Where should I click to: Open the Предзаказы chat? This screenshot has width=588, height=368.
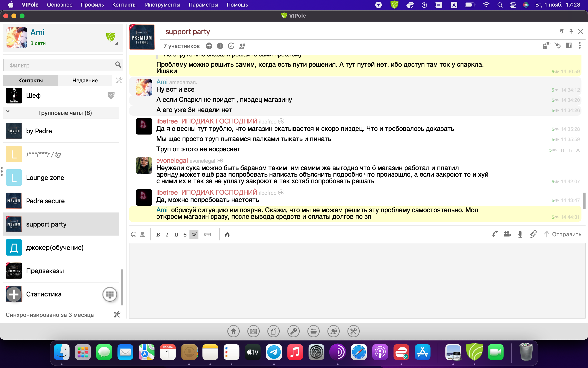coord(61,271)
